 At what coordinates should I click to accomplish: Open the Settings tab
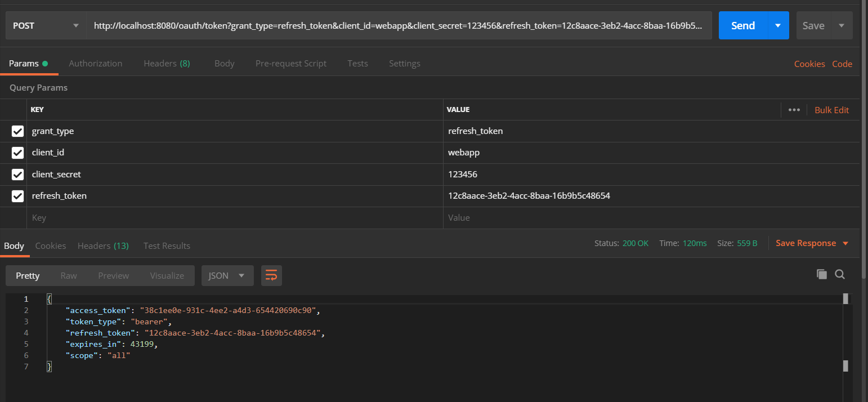[404, 64]
